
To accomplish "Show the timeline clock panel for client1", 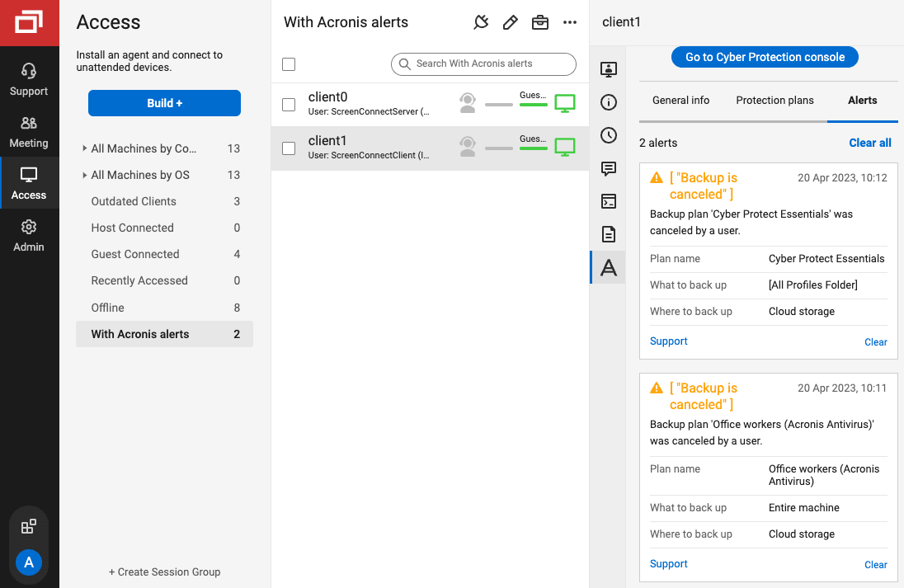I will coord(608,134).
